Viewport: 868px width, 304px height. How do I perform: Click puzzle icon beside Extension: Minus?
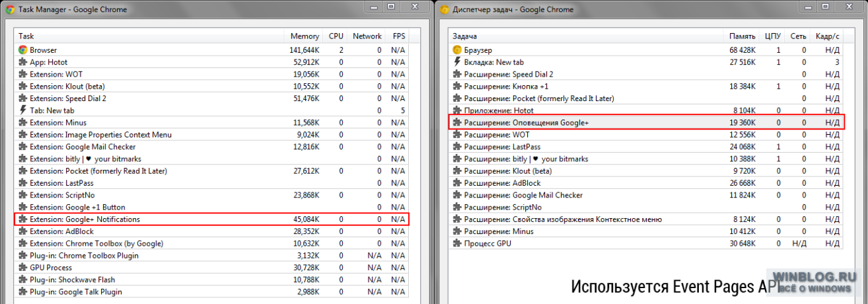pyautogui.click(x=23, y=122)
